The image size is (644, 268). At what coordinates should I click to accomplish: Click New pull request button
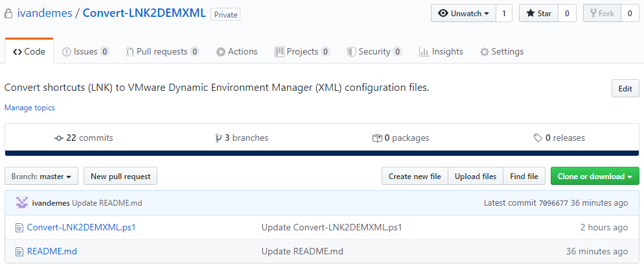121,177
